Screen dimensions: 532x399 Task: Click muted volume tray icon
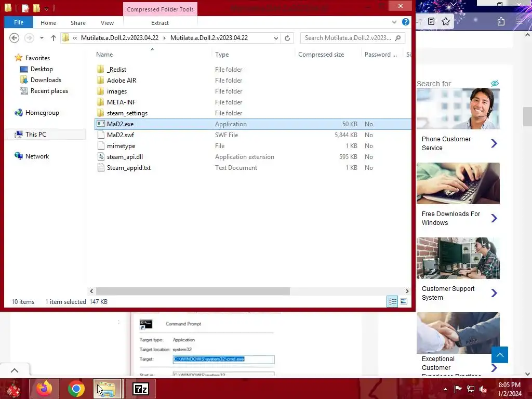pos(483,389)
